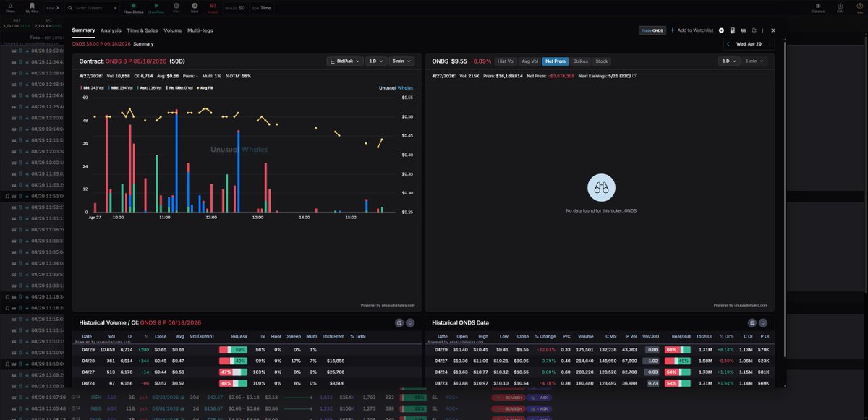
Task: Open the Next Earnings external link icon
Action: (x=634, y=75)
